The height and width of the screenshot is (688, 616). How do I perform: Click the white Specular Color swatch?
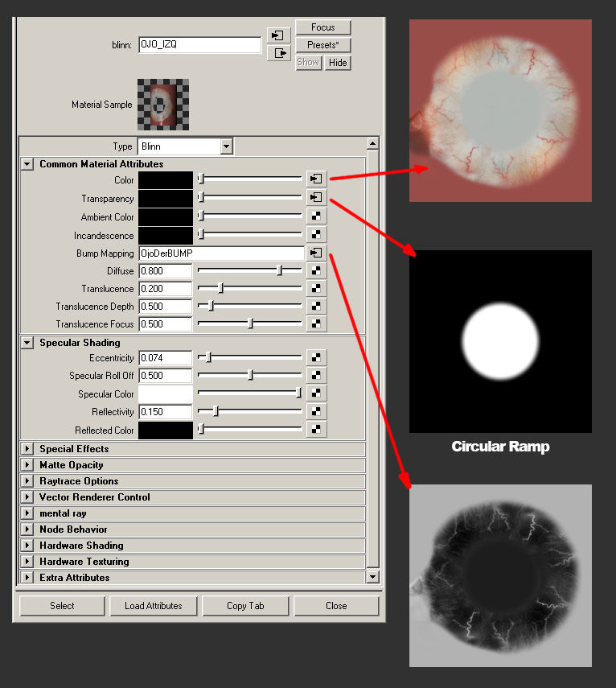pyautogui.click(x=166, y=394)
